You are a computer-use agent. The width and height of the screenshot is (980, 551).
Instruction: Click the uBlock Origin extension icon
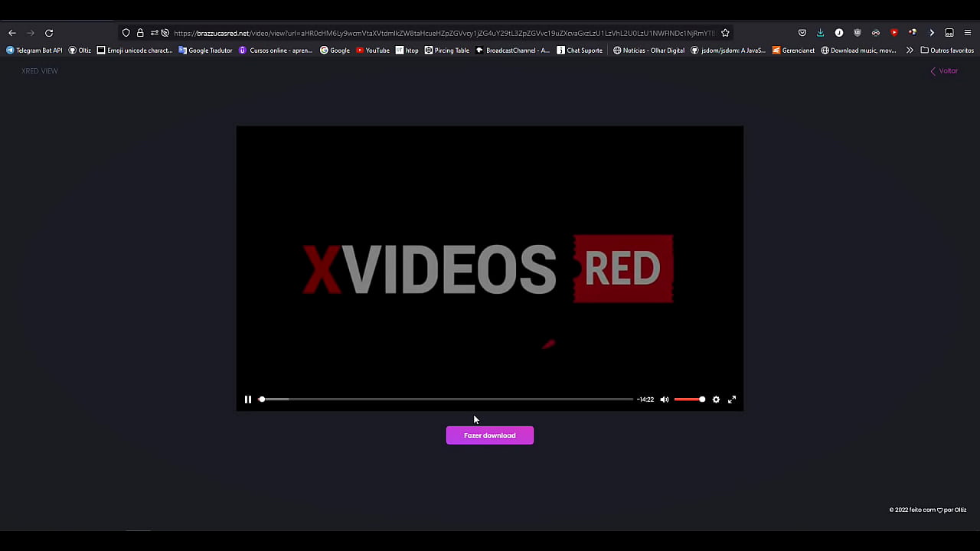click(857, 33)
